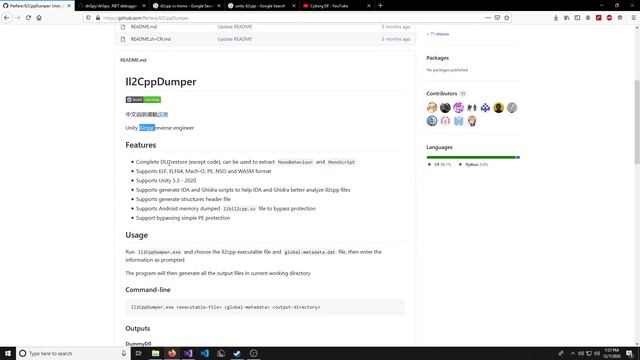Image resolution: width=640 pixels, height=360 pixels.
Task: Show hidden system tray icons chevron
Action: [573, 353]
